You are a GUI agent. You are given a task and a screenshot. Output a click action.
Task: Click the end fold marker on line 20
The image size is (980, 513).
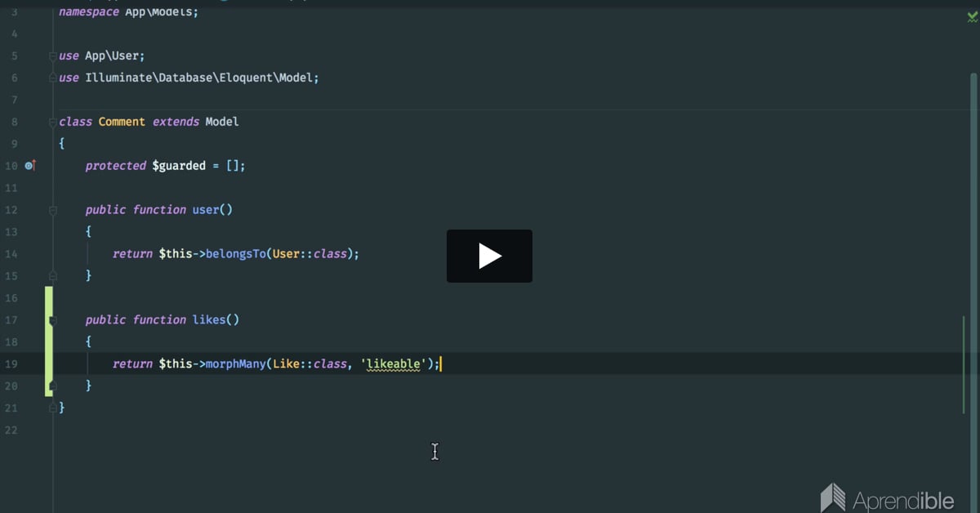[x=53, y=386]
